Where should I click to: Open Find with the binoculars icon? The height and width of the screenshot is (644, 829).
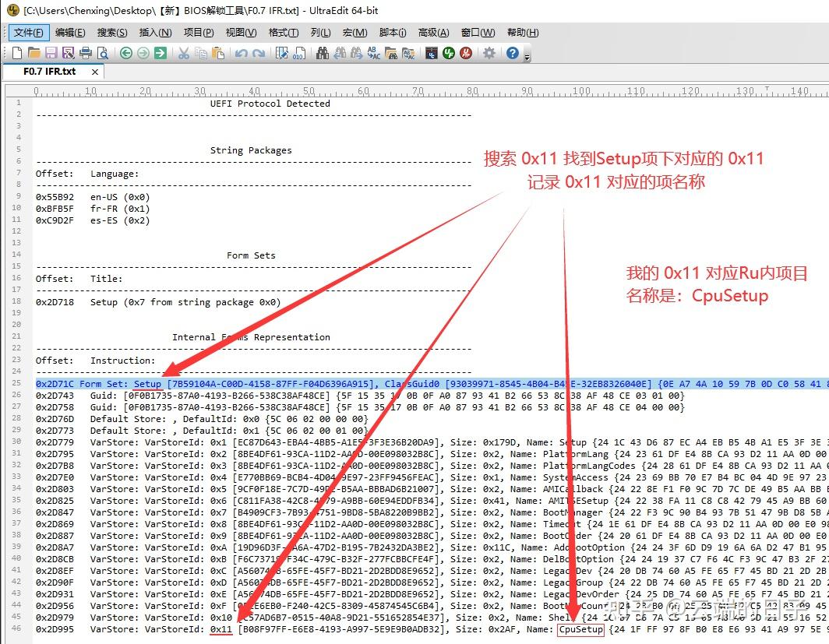click(323, 53)
